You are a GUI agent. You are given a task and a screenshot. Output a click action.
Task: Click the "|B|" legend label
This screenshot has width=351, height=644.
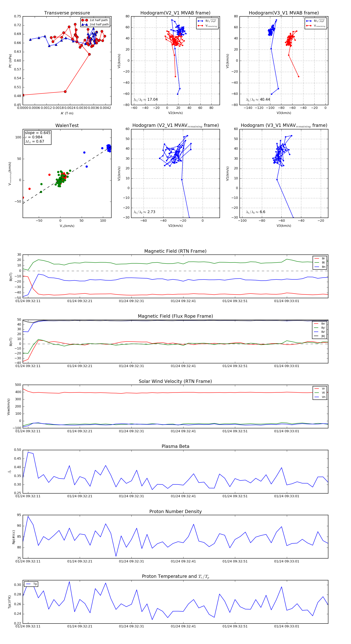pyautogui.click(x=323, y=336)
